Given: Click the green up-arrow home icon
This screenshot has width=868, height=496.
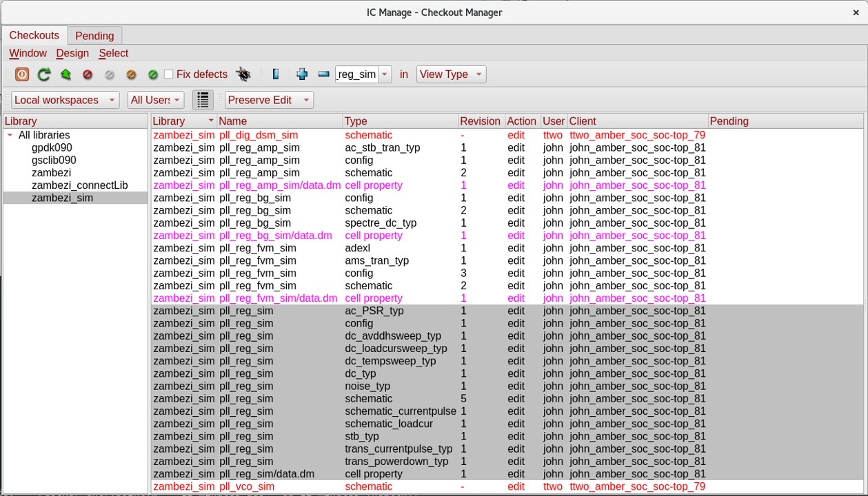Looking at the screenshot, I should point(66,74).
